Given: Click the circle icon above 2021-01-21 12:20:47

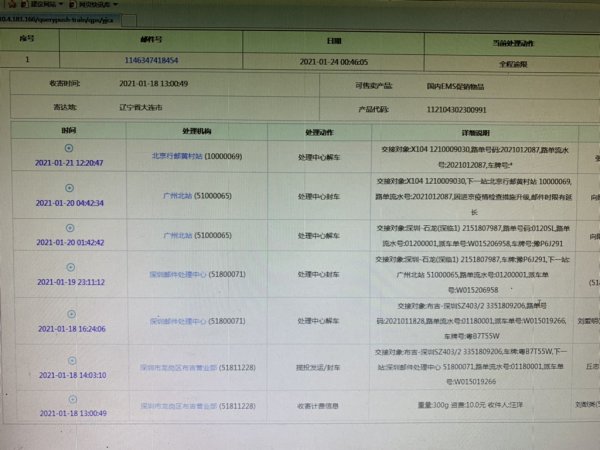Looking at the screenshot, I should click(x=69, y=148).
